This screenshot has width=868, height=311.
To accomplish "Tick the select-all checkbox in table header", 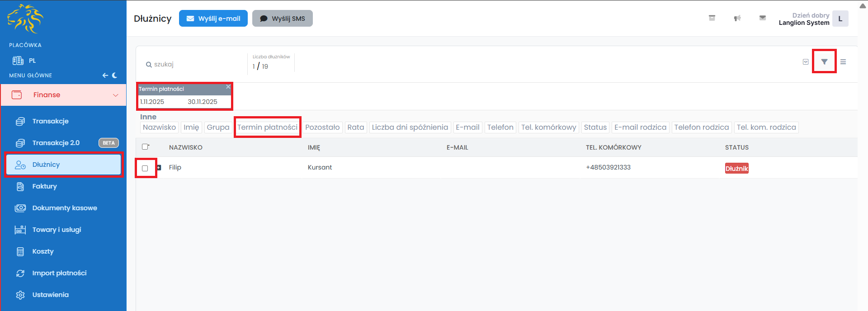I will click(x=145, y=146).
